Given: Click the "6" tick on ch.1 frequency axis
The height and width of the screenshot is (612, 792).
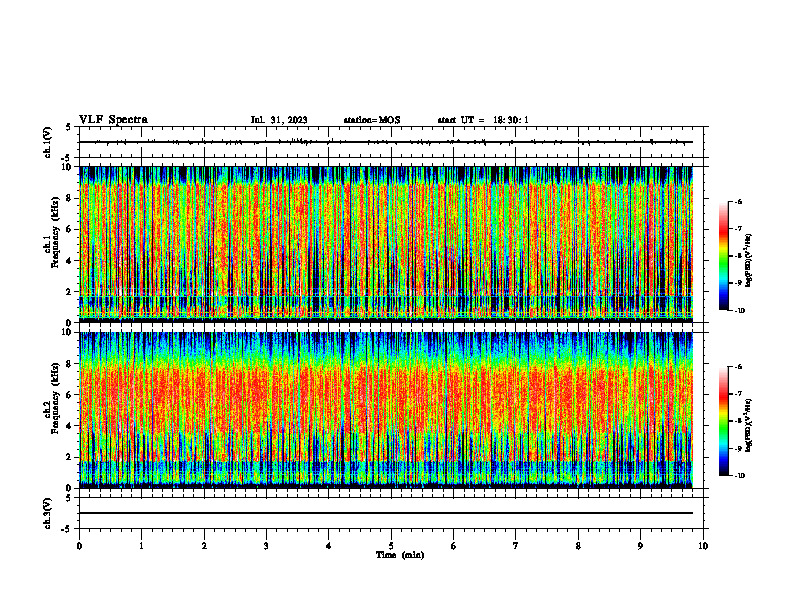Looking at the screenshot, I should point(70,230).
